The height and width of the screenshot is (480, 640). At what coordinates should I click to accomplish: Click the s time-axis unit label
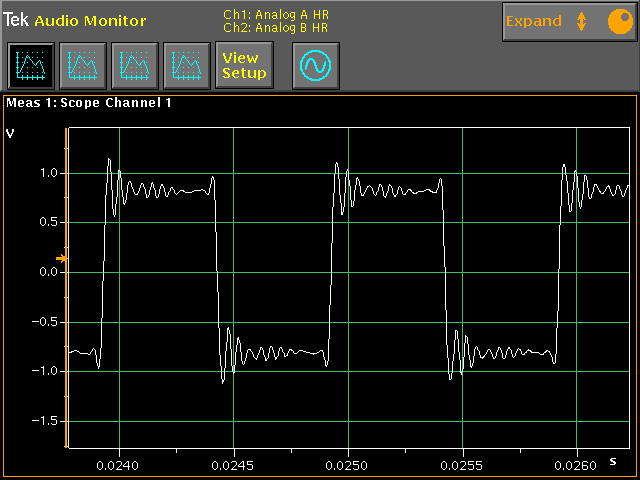coord(613,433)
